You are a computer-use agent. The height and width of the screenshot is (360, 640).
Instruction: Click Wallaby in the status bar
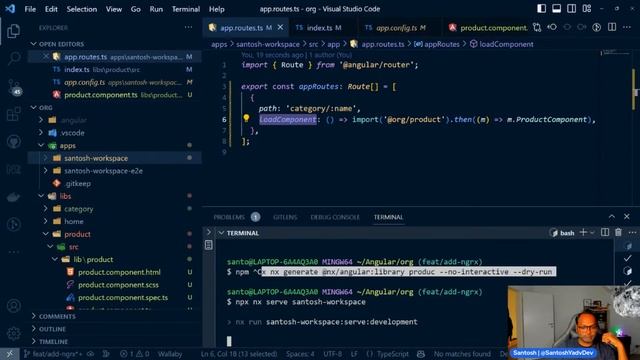170,354
